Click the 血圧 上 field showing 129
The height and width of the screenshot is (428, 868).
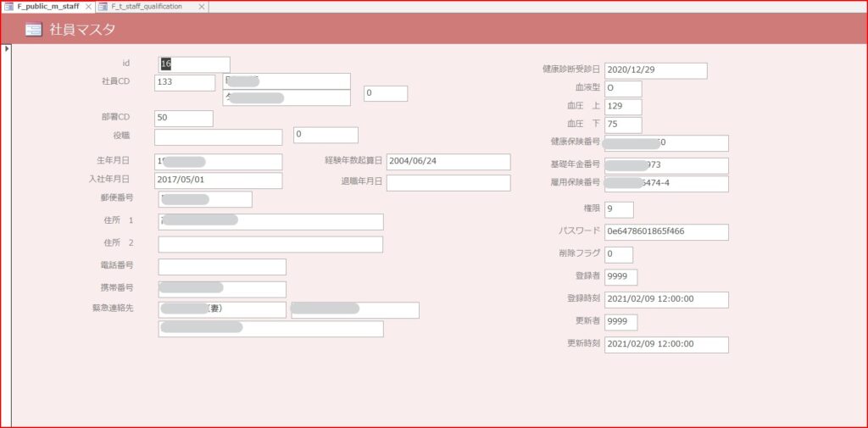click(623, 107)
